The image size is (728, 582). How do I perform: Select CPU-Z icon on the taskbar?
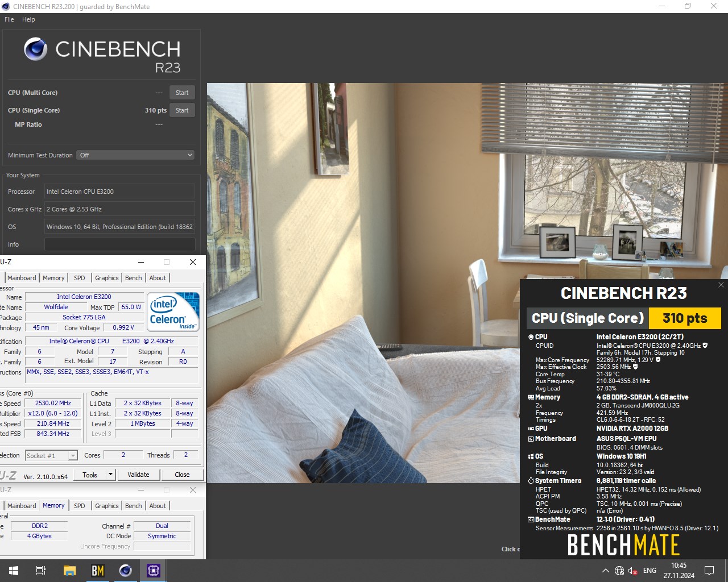coord(153,571)
